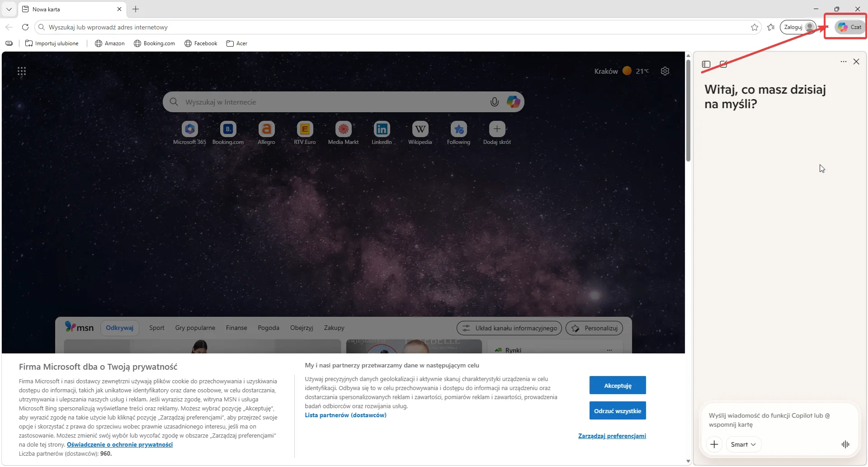Click the msn logo
This screenshot has width=868, height=467.
click(x=79, y=327)
